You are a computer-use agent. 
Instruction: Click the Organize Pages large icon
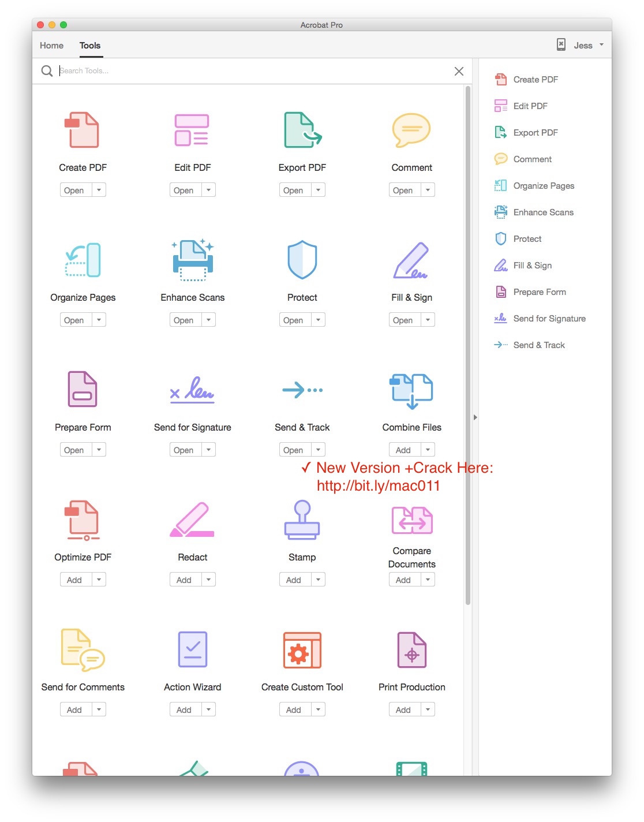pyautogui.click(x=83, y=260)
